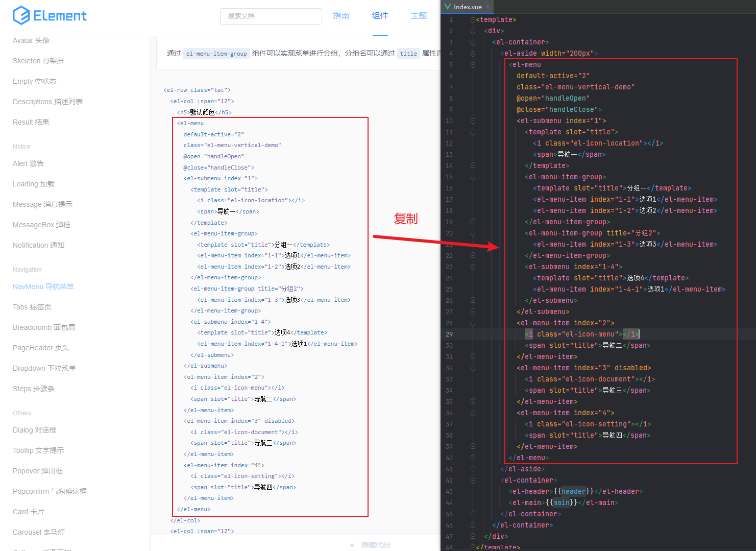Click the Element logo
This screenshot has width=756, height=551.
pyautogui.click(x=50, y=15)
